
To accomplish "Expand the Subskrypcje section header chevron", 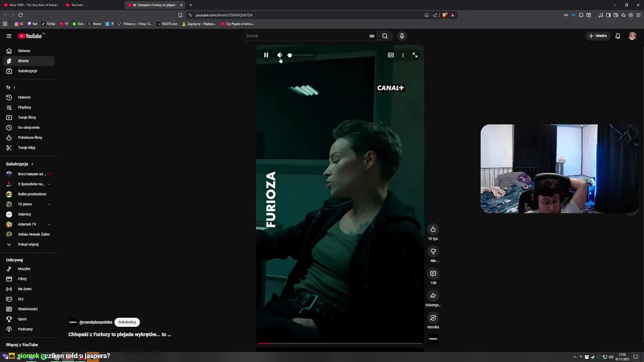I will coord(32,164).
